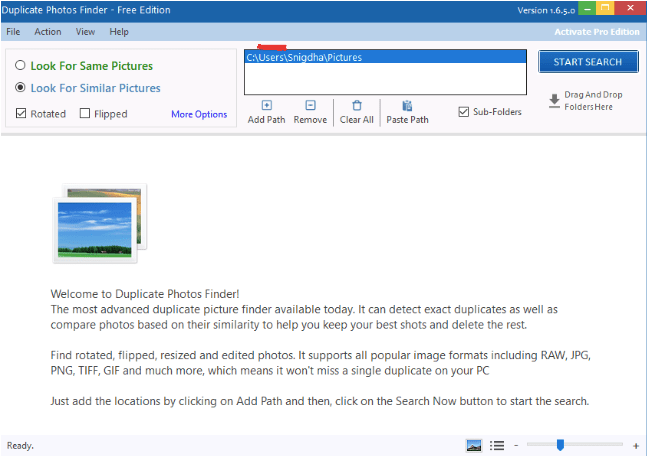Click the START SEARCH button
This screenshot has height=460, width=649.
[x=588, y=62]
